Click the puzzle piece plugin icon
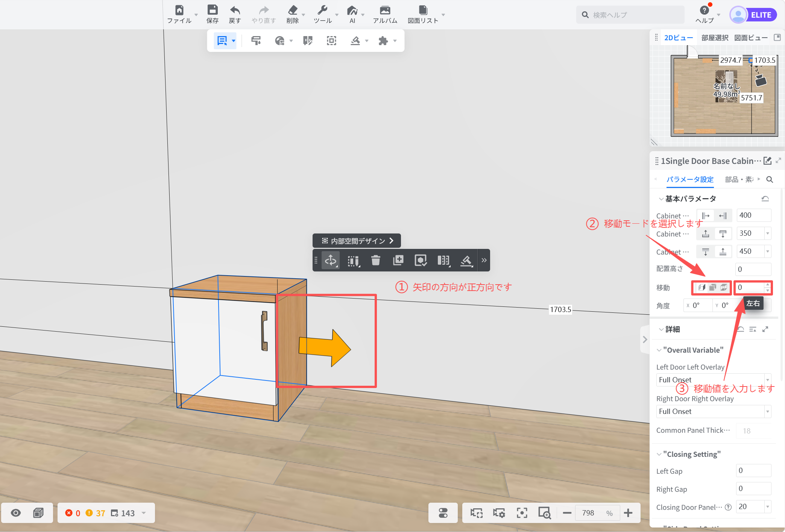Image resolution: width=785 pixels, height=532 pixels. coord(383,41)
